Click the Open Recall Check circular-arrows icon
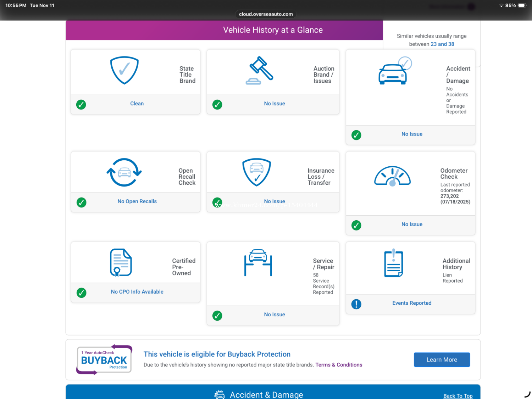532x399 pixels. tap(124, 172)
